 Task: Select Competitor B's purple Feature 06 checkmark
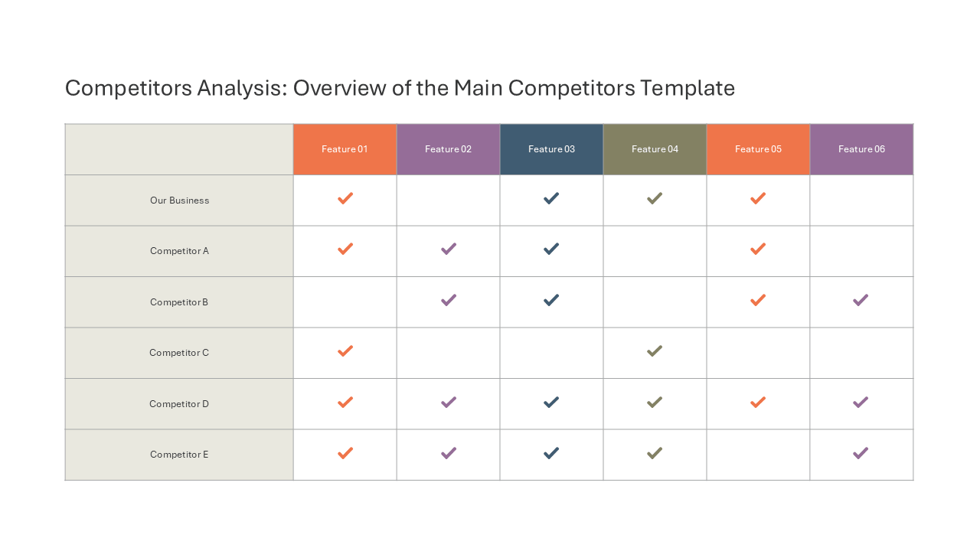tap(861, 300)
